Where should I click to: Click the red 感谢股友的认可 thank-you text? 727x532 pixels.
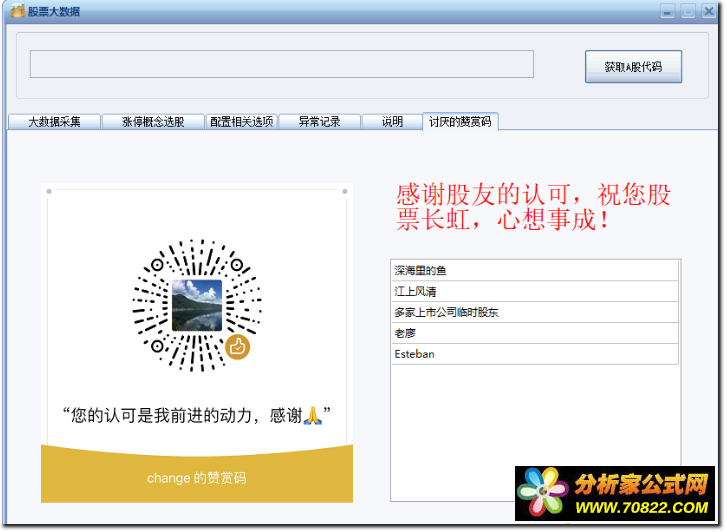533,207
